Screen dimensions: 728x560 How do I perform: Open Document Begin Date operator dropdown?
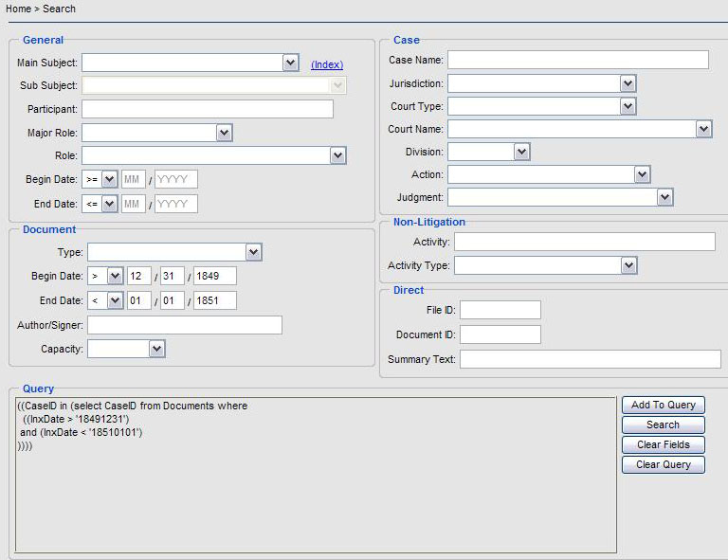105,276
